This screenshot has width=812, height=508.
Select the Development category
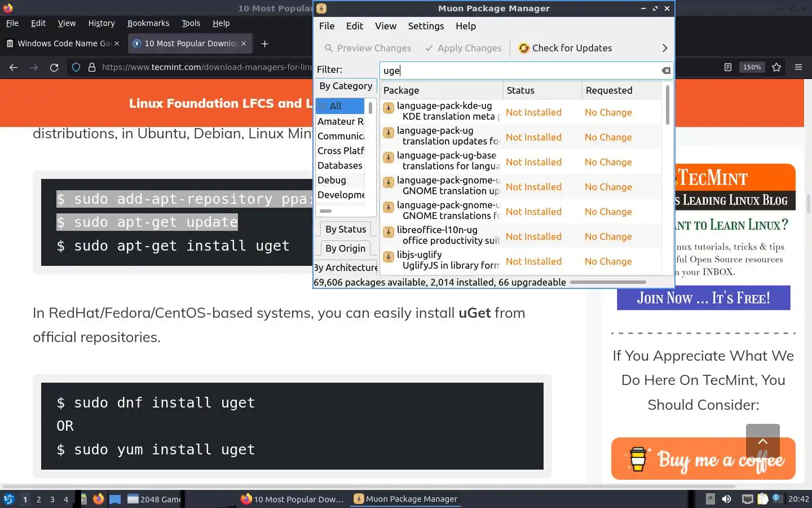pos(340,195)
